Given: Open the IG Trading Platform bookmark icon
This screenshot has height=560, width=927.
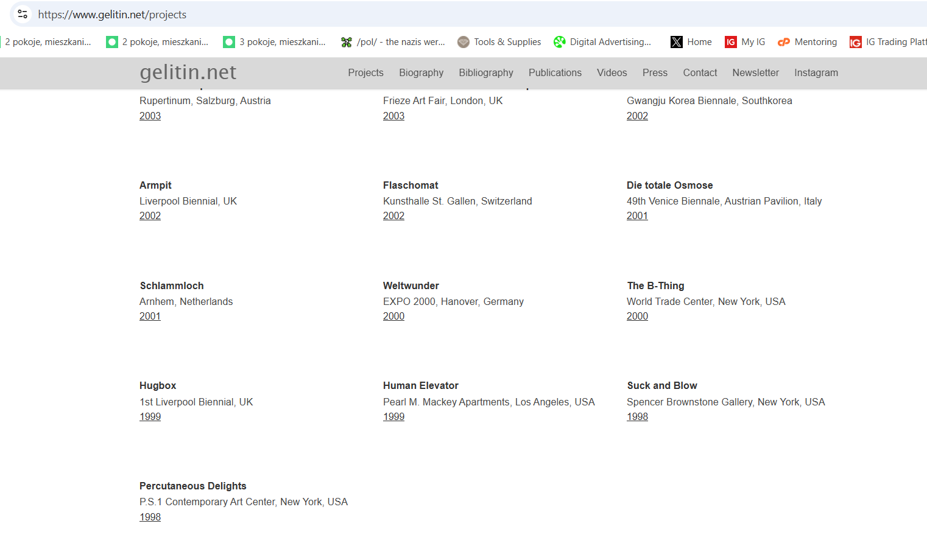Looking at the screenshot, I should click(x=856, y=42).
